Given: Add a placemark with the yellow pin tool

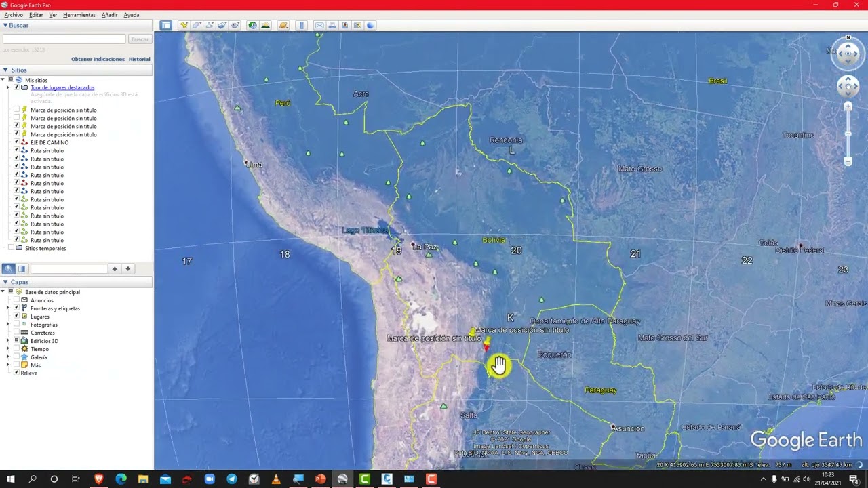Looking at the screenshot, I should tap(184, 25).
